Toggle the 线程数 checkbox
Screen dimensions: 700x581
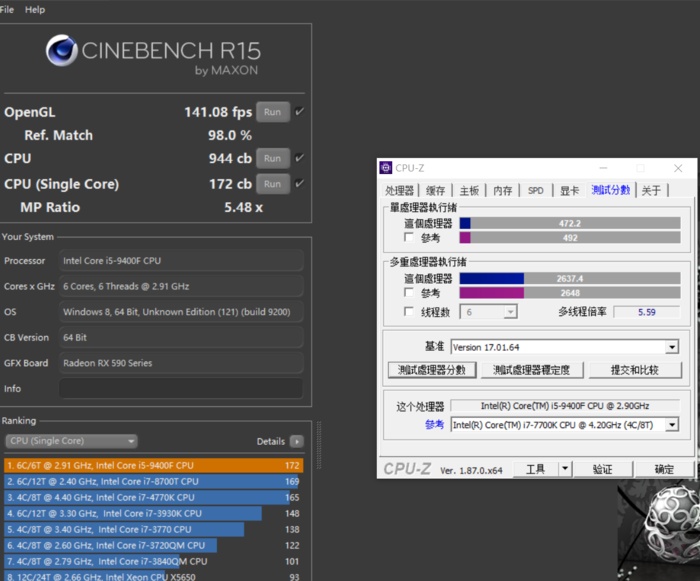click(x=408, y=311)
